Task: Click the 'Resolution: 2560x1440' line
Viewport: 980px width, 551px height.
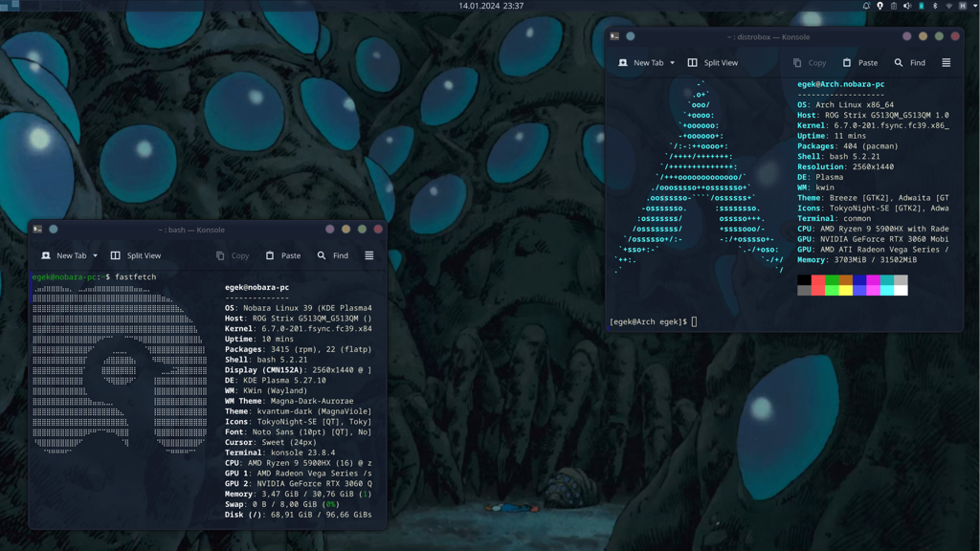Action: pyautogui.click(x=846, y=166)
